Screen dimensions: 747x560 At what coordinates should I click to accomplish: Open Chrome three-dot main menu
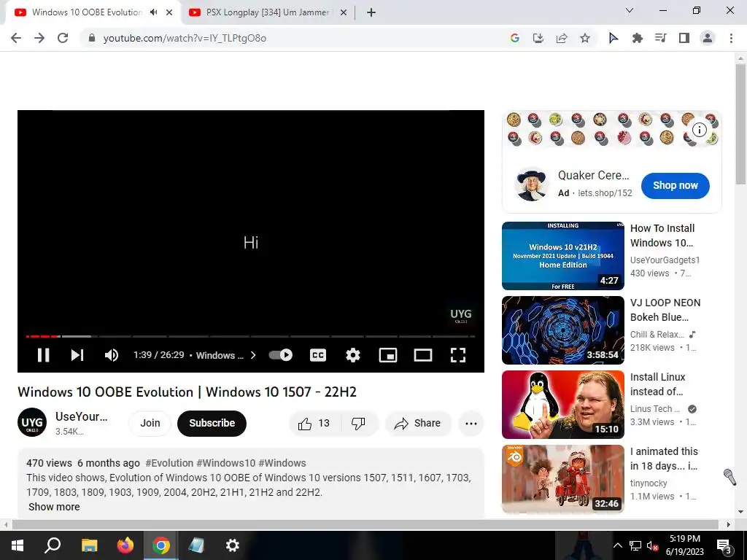(731, 38)
